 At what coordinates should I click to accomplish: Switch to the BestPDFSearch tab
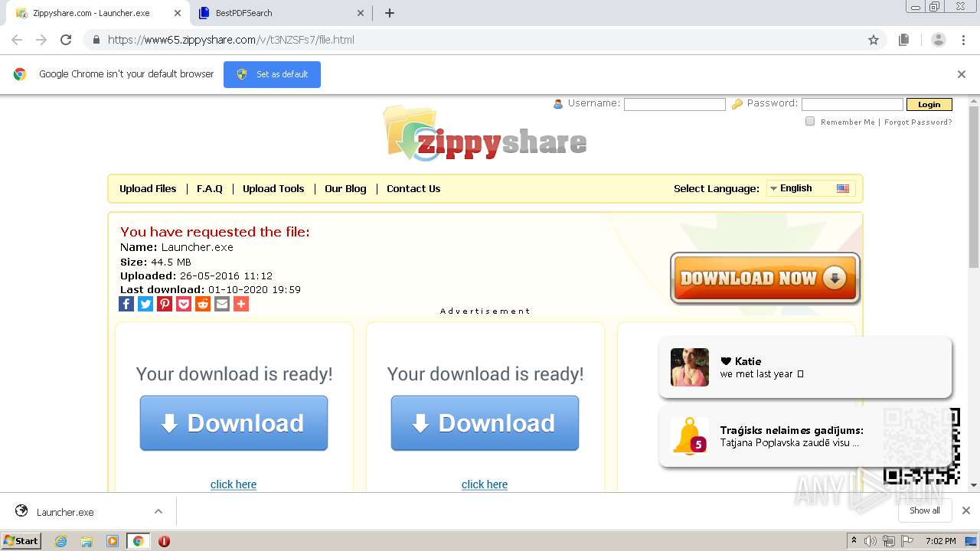pyautogui.click(x=280, y=13)
